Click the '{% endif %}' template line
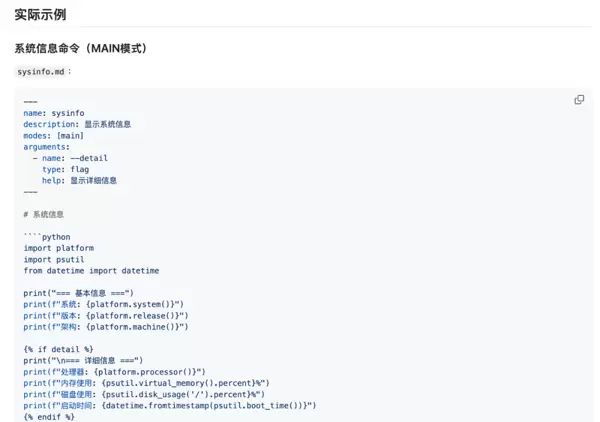The height and width of the screenshot is (422, 600). click(49, 417)
